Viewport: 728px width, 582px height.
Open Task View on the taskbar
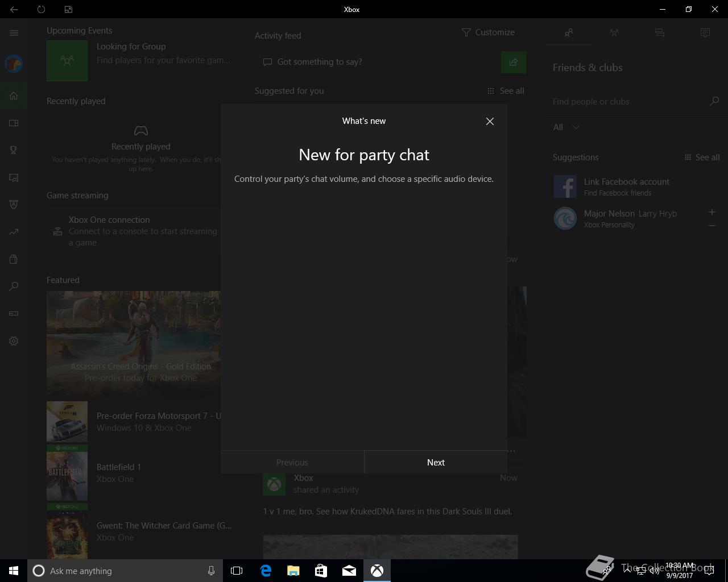coord(237,571)
